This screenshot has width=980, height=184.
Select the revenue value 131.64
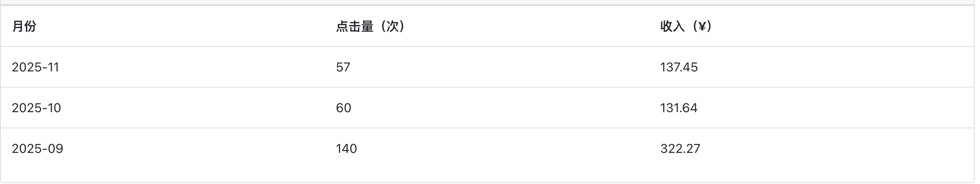(x=679, y=108)
